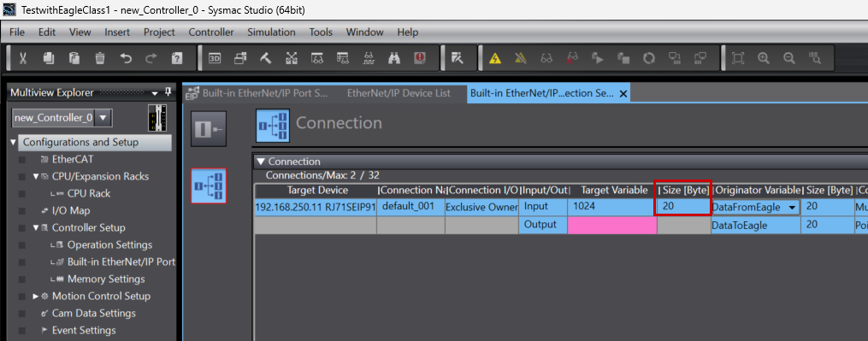This screenshot has height=341, width=868.
Task: Collapse Controller Setup node
Action: [36, 227]
